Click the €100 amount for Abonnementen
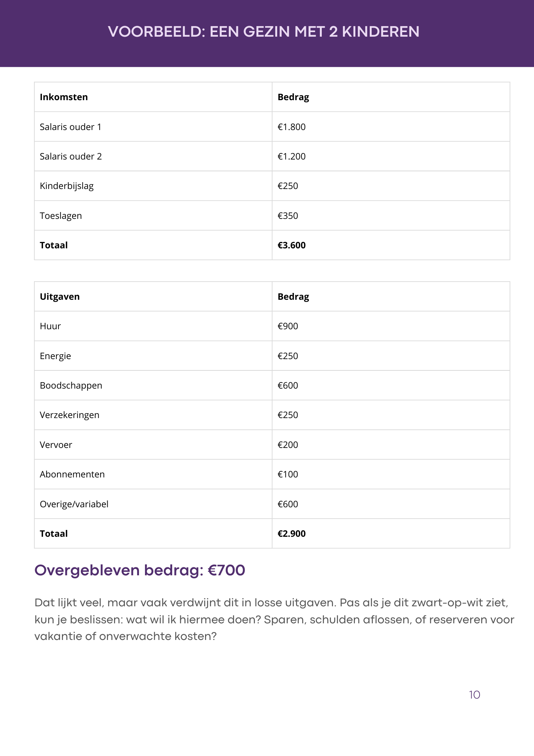 [288, 474]
